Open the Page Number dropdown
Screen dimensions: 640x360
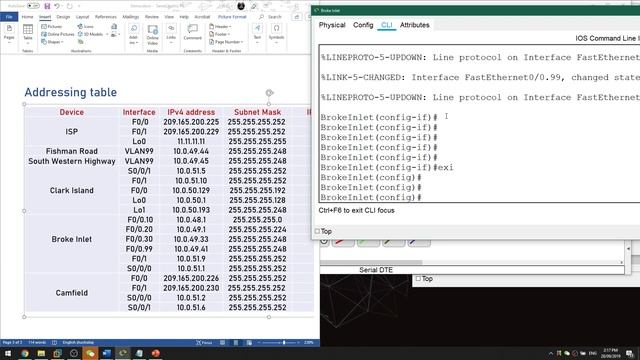(226, 42)
